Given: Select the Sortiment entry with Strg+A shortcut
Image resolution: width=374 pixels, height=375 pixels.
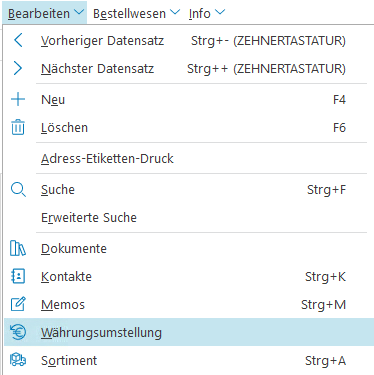Looking at the screenshot, I should 189,360.
